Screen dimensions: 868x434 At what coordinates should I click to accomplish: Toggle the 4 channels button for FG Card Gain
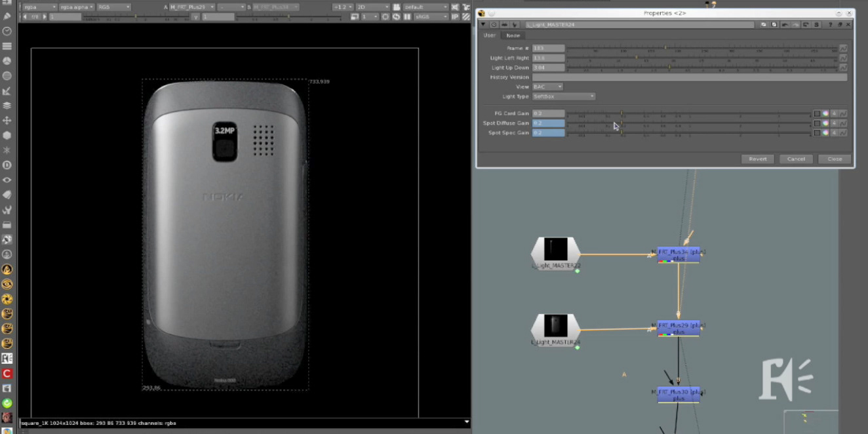pyautogui.click(x=834, y=113)
